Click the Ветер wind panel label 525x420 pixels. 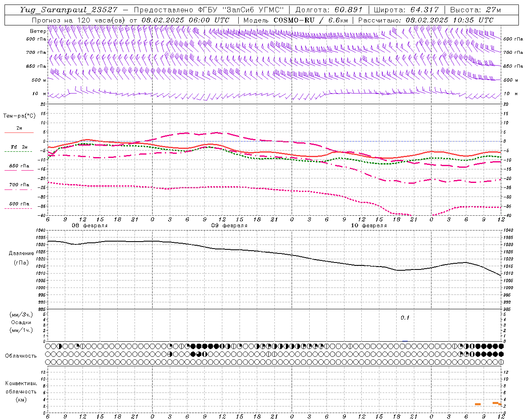38,31
